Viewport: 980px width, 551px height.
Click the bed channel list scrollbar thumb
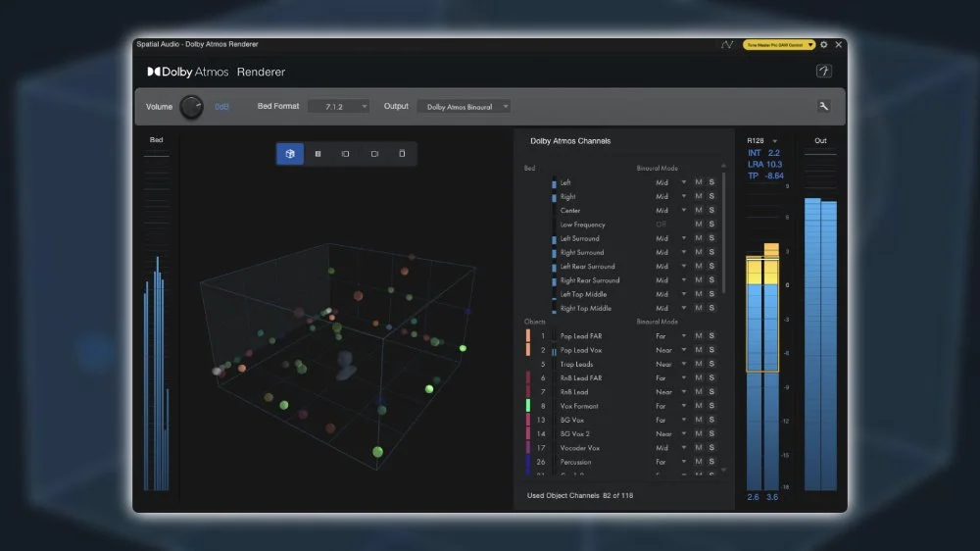coord(724,232)
